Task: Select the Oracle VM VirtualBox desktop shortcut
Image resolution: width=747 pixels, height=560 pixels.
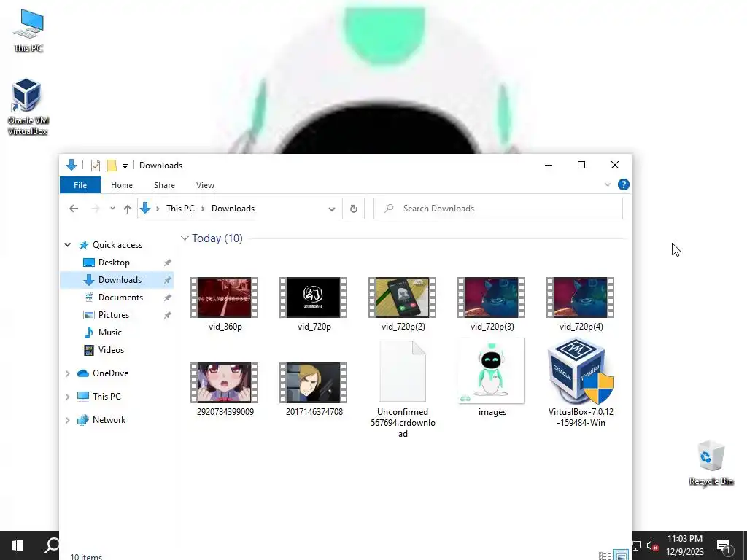Action: [x=28, y=107]
